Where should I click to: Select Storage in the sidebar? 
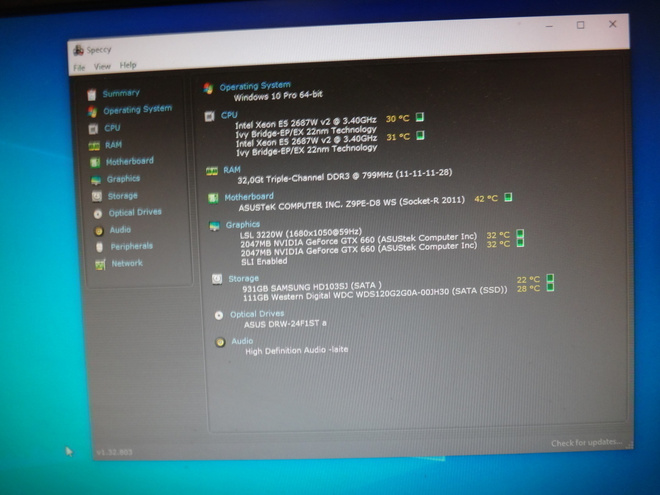point(122,196)
